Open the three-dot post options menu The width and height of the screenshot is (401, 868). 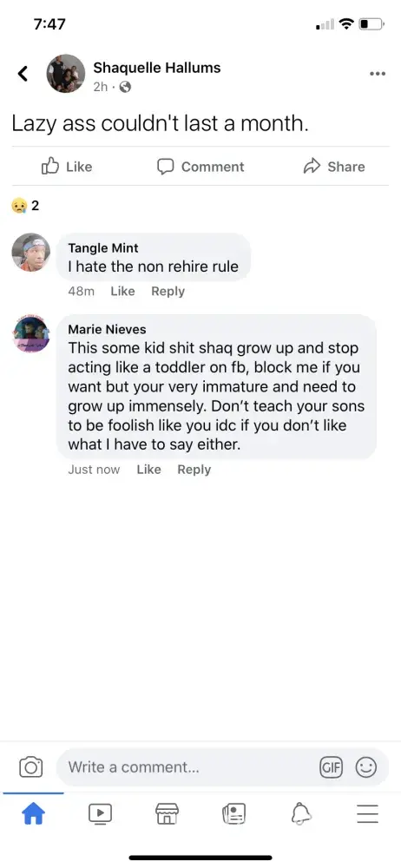click(x=378, y=74)
